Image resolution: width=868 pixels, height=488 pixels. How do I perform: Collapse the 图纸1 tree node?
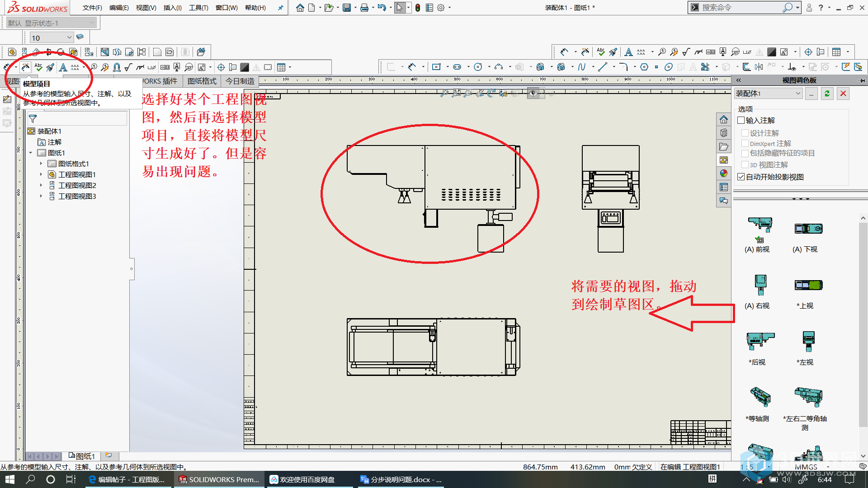pyautogui.click(x=31, y=153)
